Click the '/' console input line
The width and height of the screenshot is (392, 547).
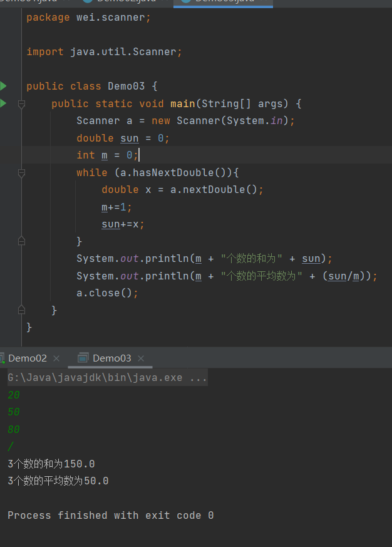[x=11, y=446]
